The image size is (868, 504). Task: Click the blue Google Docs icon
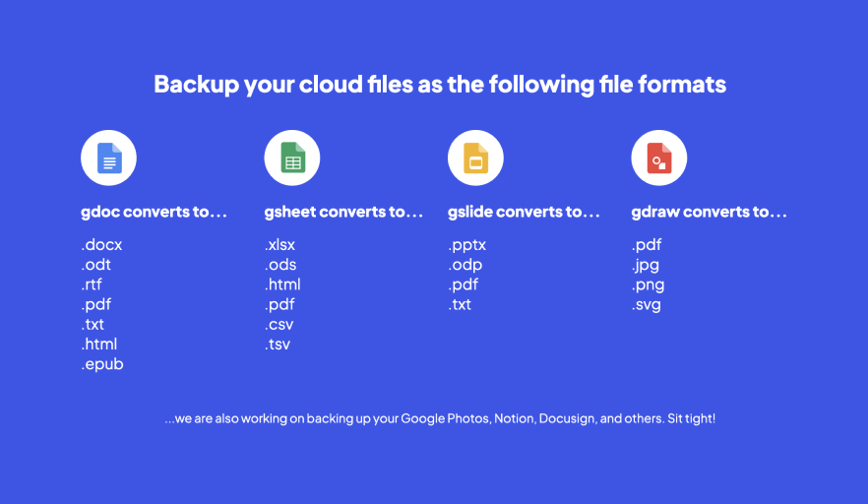click(108, 157)
